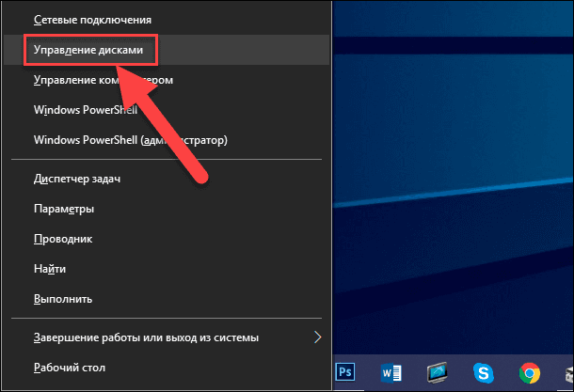The width and height of the screenshot is (574, 392).
Task: Open Проводник from the menu
Action: tap(167, 239)
